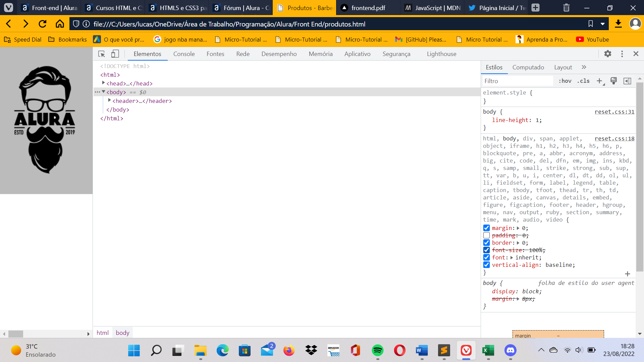
Task: Open Sublime Text from taskbar
Action: point(444,351)
